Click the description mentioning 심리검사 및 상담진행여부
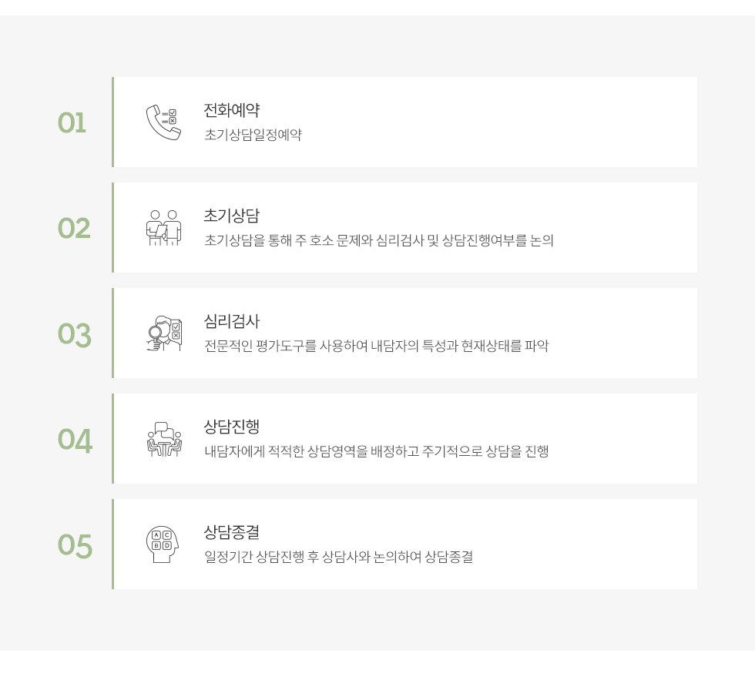The image size is (755, 700). 379,240
